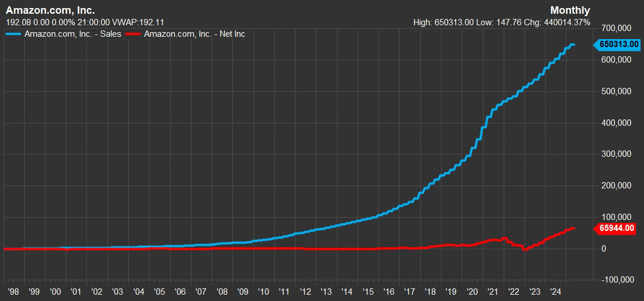Viewport: 644px width, 301px height.
Task: Click the '04 year label on x-axis
Action: click(139, 292)
